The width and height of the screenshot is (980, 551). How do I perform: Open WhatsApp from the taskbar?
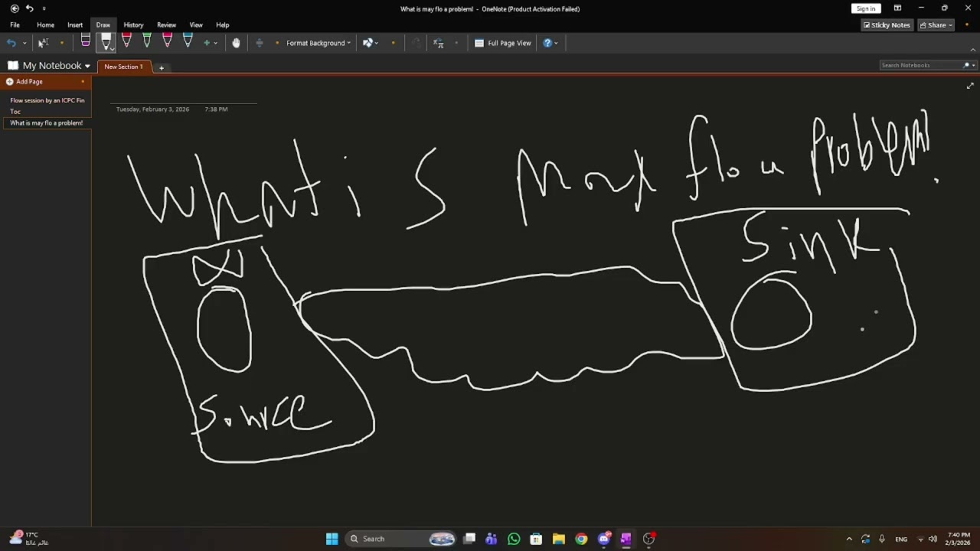pyautogui.click(x=514, y=539)
